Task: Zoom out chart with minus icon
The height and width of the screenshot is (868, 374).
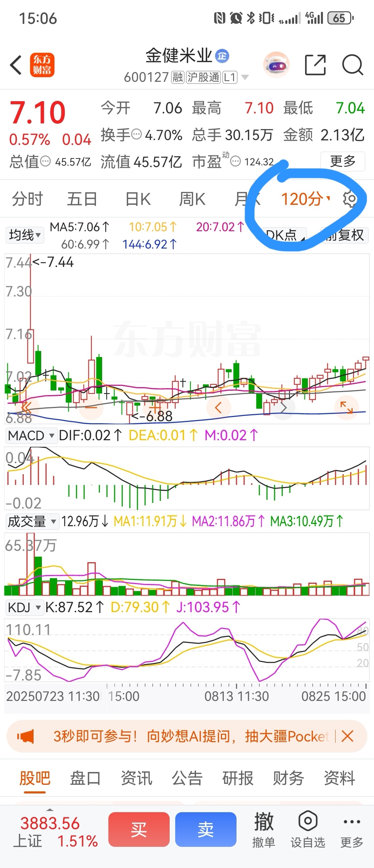Action: click(91, 407)
